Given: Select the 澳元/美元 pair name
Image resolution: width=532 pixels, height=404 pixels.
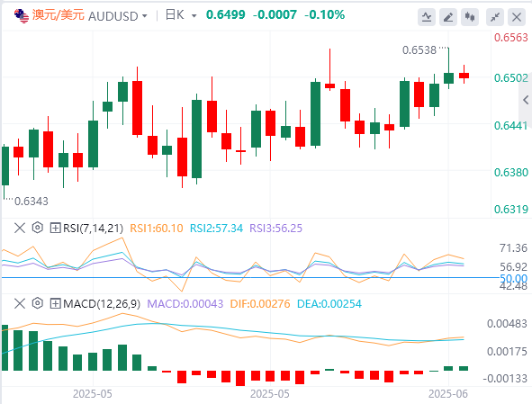Looking at the screenshot, I should pyautogui.click(x=58, y=15).
